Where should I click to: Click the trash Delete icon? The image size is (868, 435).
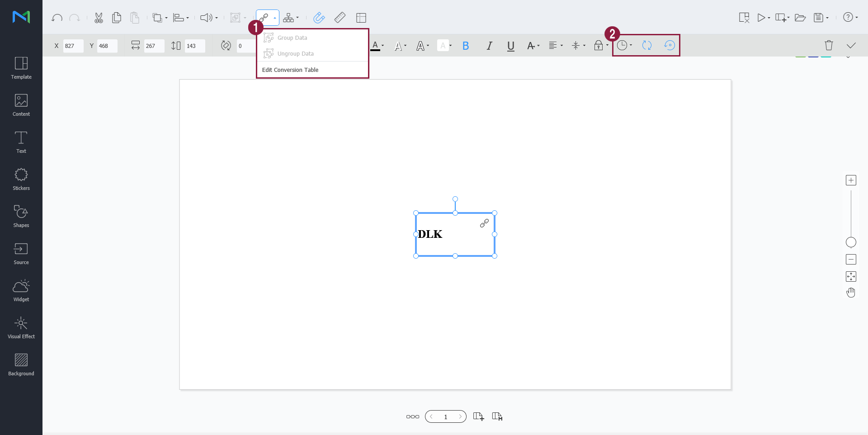pos(829,45)
